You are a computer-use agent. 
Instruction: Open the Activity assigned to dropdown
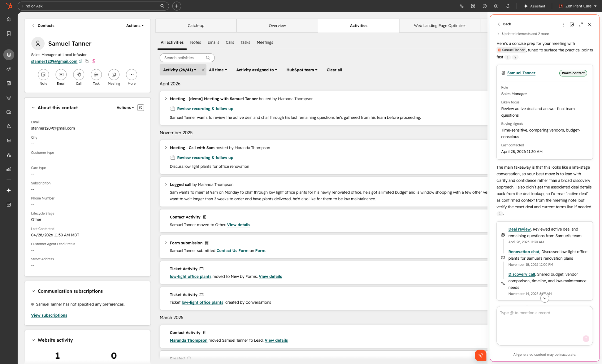tap(257, 70)
